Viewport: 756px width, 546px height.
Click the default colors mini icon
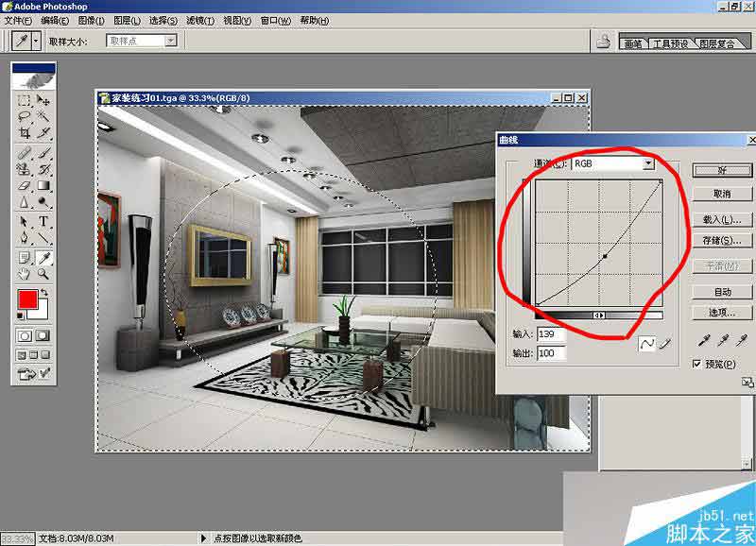[21, 316]
